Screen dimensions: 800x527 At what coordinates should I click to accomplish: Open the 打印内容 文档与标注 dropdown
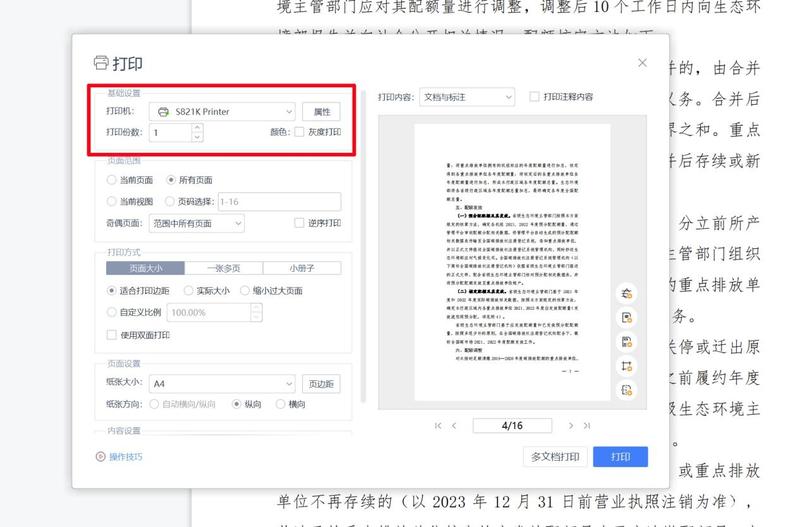[x=467, y=97]
